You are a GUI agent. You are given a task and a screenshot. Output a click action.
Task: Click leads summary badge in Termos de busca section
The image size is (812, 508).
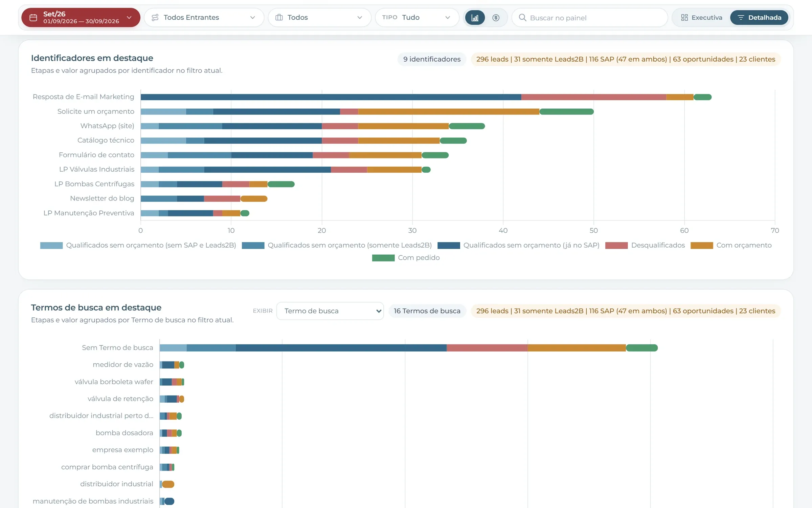[626, 311]
